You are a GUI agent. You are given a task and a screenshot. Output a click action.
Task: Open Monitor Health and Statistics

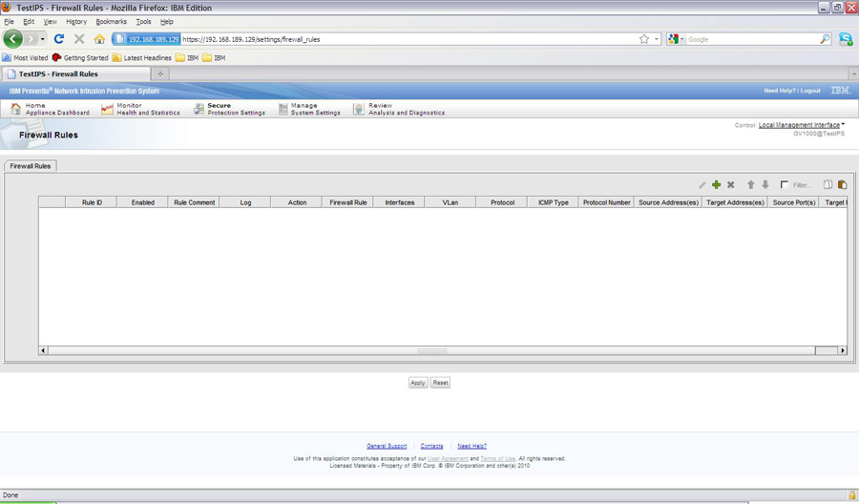141,109
